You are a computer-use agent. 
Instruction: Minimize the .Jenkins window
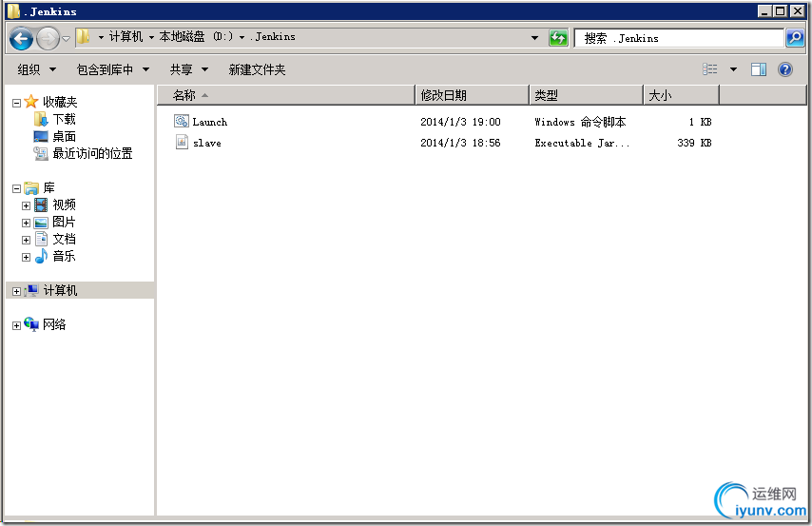tap(764, 10)
